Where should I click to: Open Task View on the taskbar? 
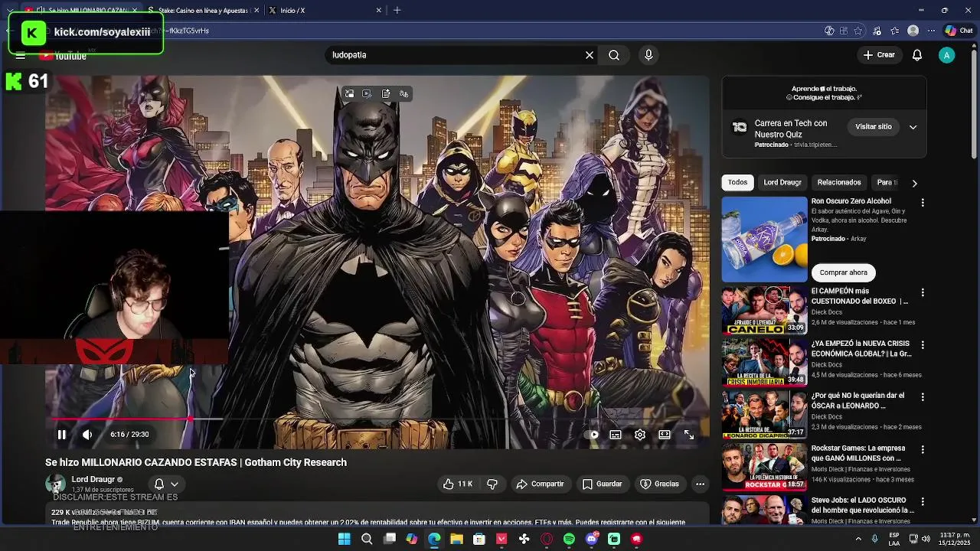389,539
